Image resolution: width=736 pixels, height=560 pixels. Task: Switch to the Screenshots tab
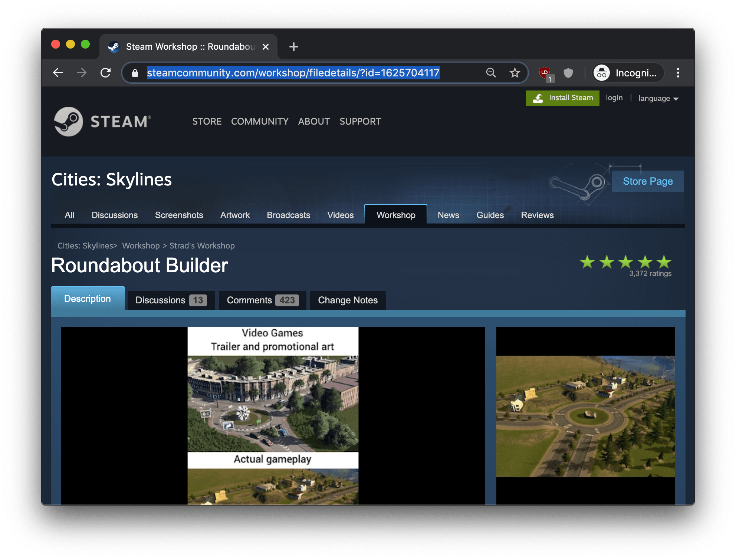click(x=179, y=215)
